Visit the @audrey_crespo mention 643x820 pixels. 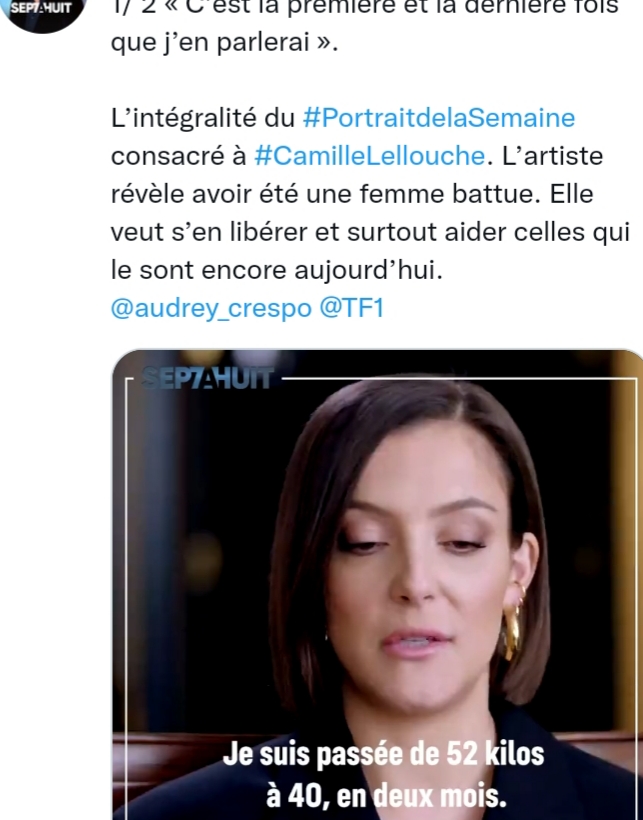tap(211, 308)
